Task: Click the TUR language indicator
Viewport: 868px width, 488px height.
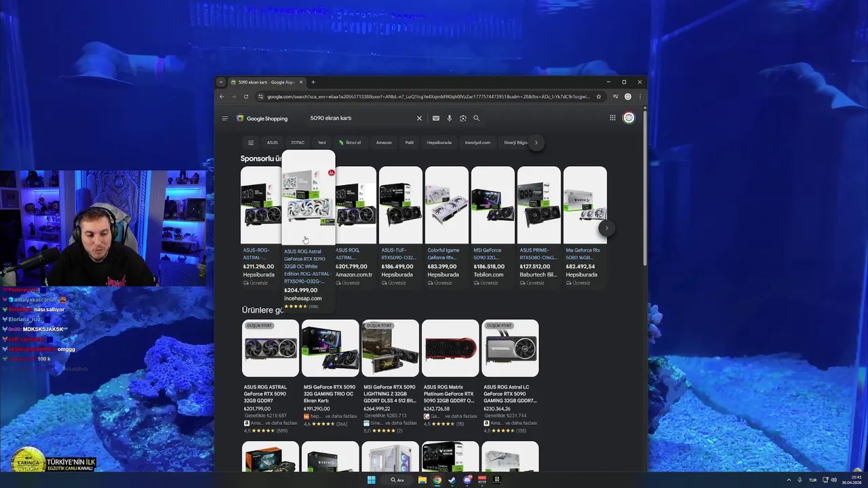Action: click(812, 480)
